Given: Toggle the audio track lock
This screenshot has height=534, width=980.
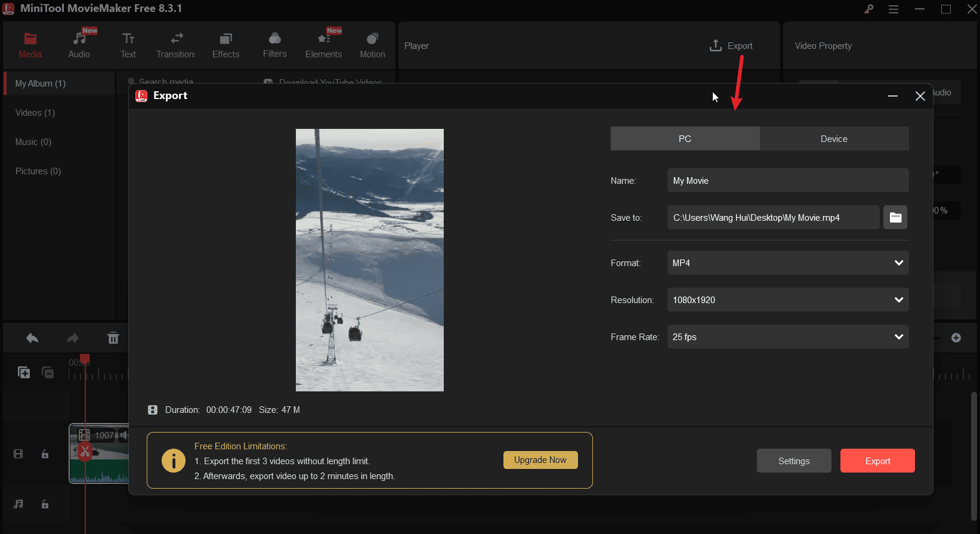Looking at the screenshot, I should (x=45, y=504).
